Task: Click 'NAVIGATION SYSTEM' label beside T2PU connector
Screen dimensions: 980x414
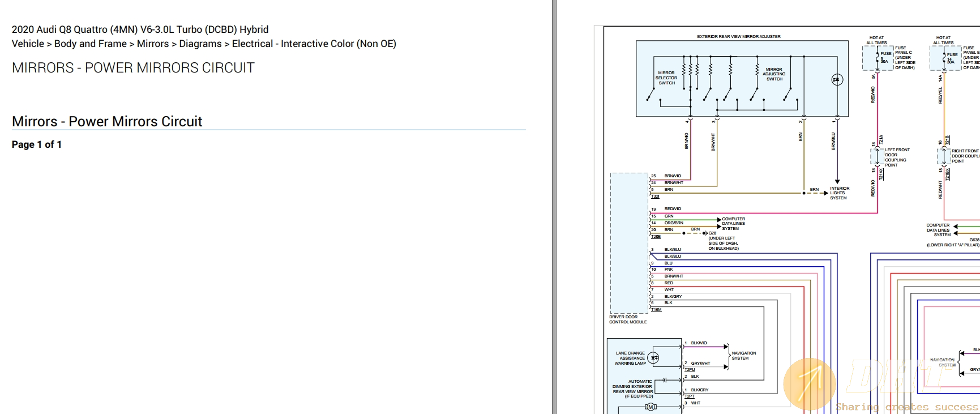Action: (743, 356)
